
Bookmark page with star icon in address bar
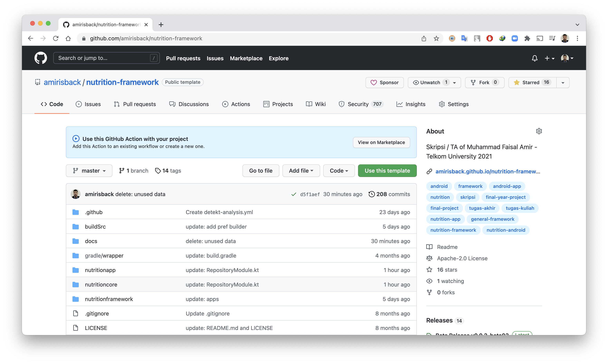[436, 39]
